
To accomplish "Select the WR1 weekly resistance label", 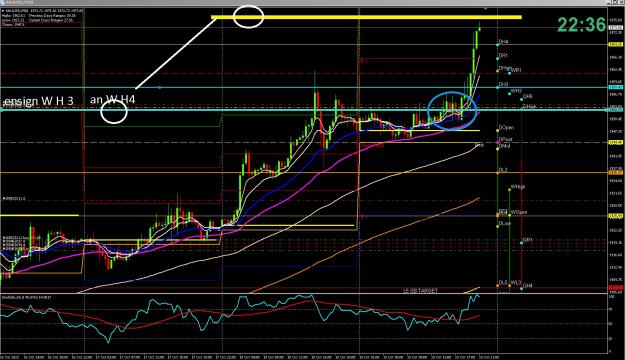I will point(516,70).
